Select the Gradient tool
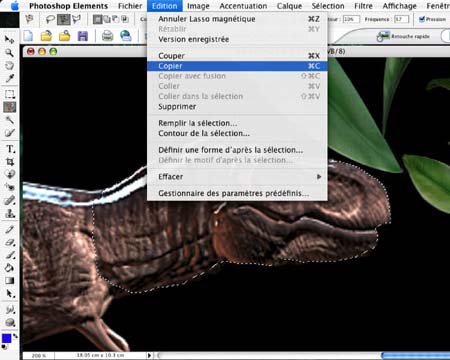The image size is (450, 360). (10, 281)
